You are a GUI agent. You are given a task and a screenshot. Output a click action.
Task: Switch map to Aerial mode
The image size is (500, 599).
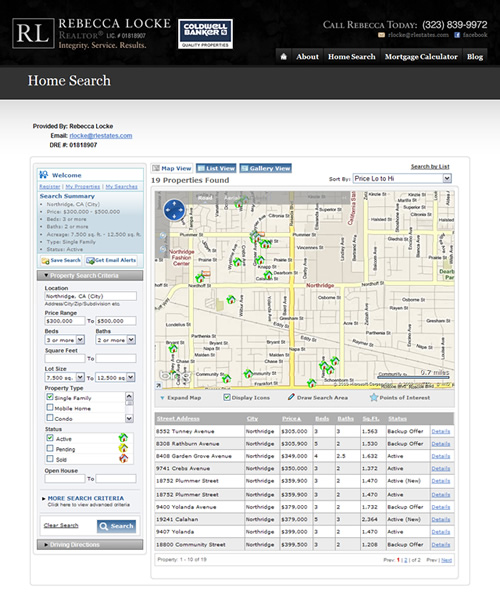pyautogui.click(x=231, y=198)
